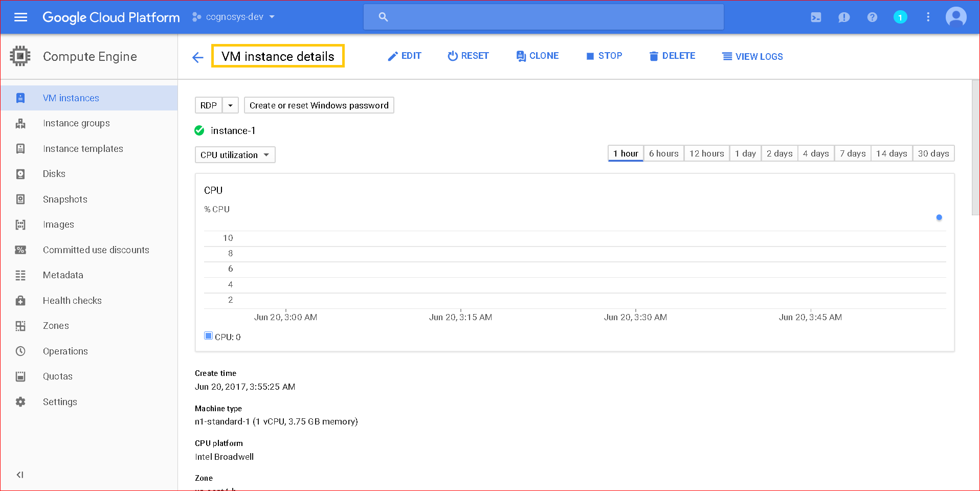
Task: Stop the VM instance
Action: click(x=604, y=56)
